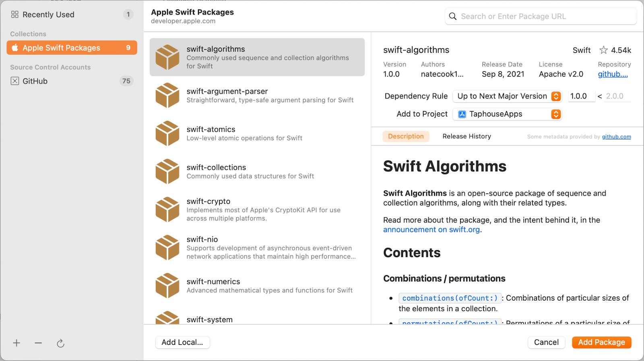Click the Recently Used count badge 1

[x=128, y=15]
